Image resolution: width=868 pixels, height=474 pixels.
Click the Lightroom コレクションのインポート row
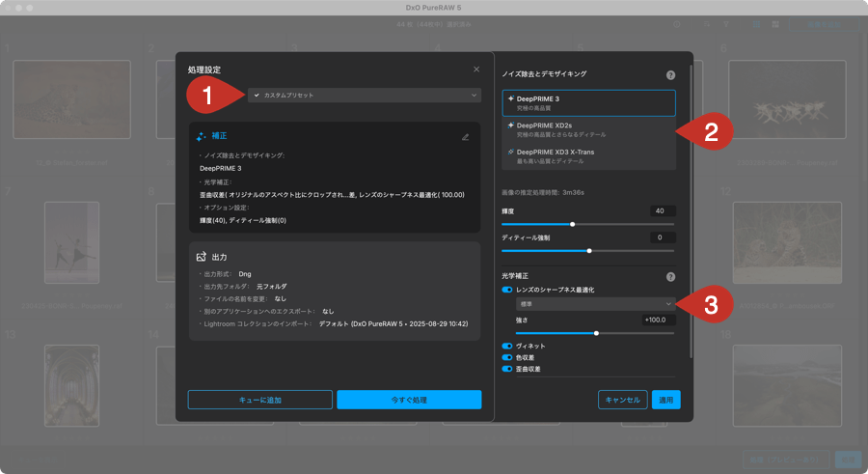334,323
